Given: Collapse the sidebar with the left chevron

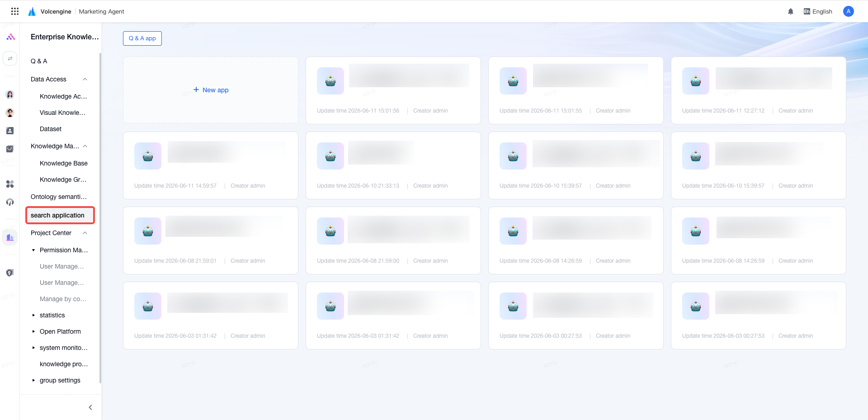Looking at the screenshot, I should point(90,407).
